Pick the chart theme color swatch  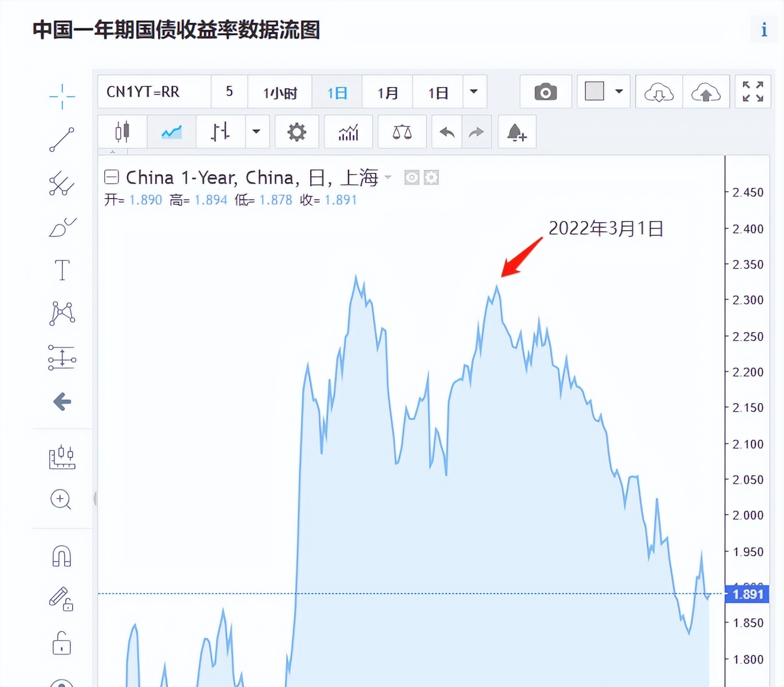pos(595,91)
